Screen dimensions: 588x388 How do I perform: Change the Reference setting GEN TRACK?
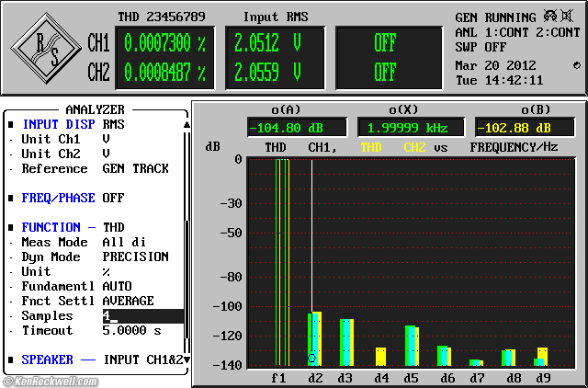pyautogui.click(x=135, y=168)
